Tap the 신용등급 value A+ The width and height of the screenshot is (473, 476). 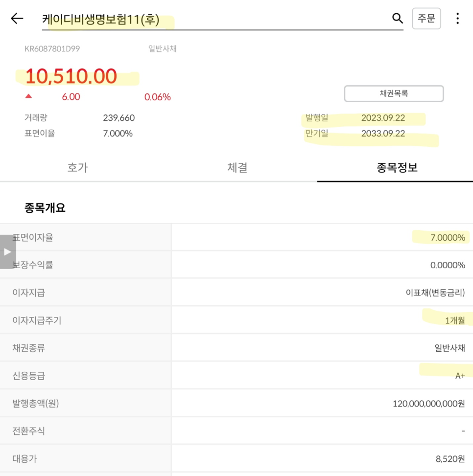tap(460, 376)
